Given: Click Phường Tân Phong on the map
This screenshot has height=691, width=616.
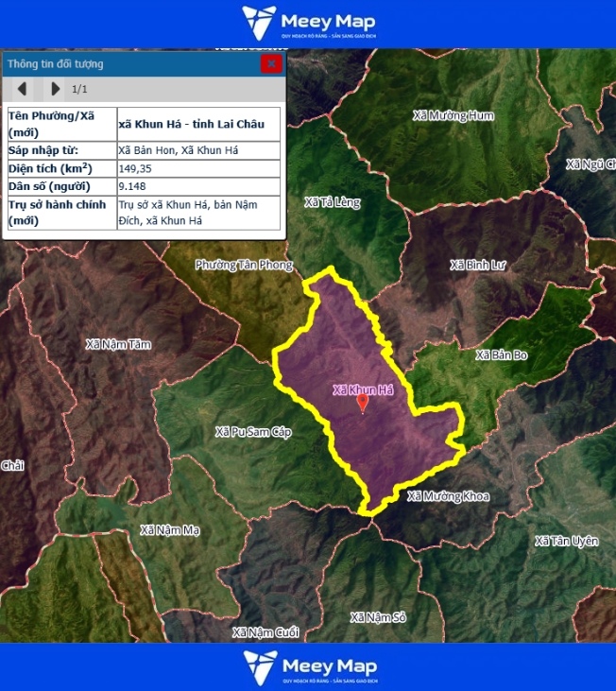Looking at the screenshot, I should pos(244,265).
